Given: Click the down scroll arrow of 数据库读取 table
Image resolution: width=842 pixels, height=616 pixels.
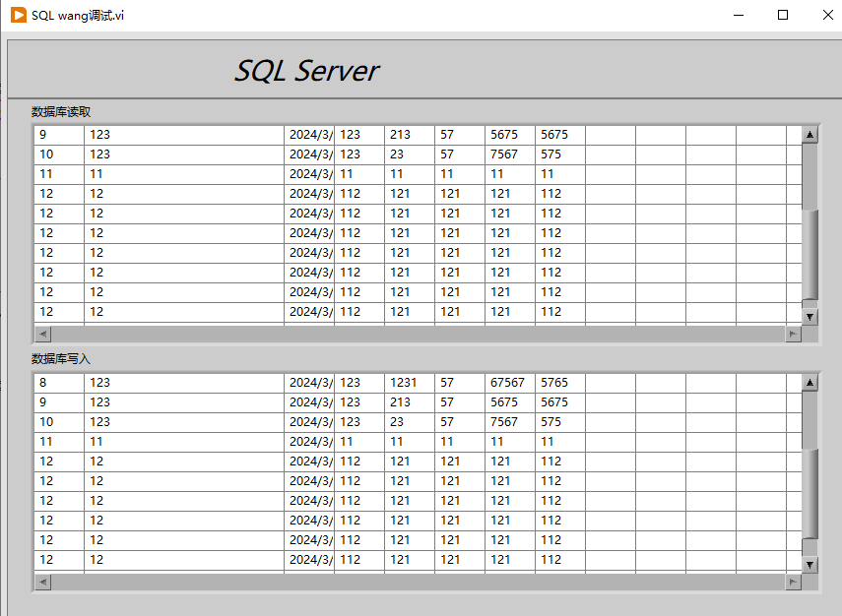Looking at the screenshot, I should [x=810, y=316].
